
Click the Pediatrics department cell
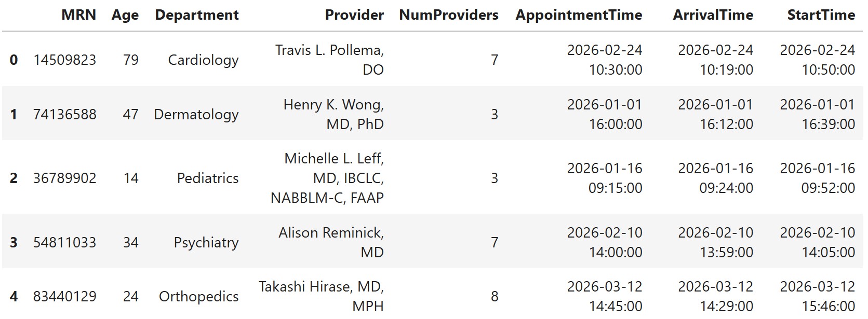(208, 178)
